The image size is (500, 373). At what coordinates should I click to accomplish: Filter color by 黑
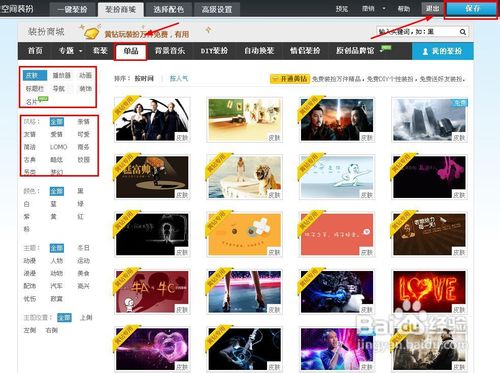coord(80,191)
